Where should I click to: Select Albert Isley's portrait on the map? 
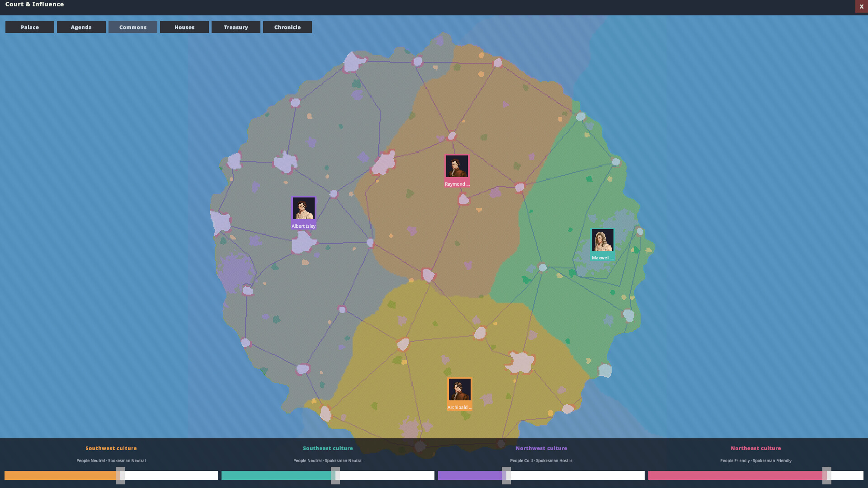point(303,209)
